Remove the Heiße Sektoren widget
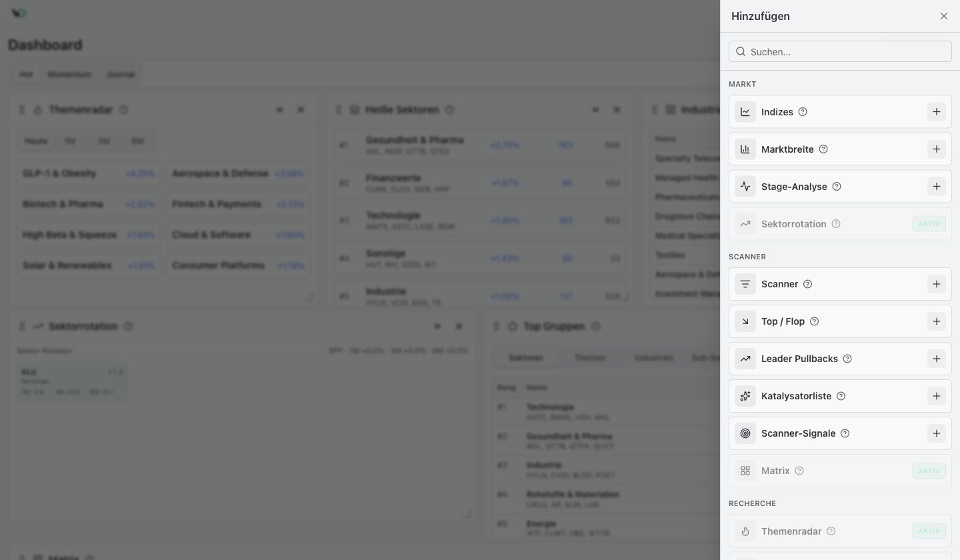Screen dimensions: 960x560 tap(617, 109)
